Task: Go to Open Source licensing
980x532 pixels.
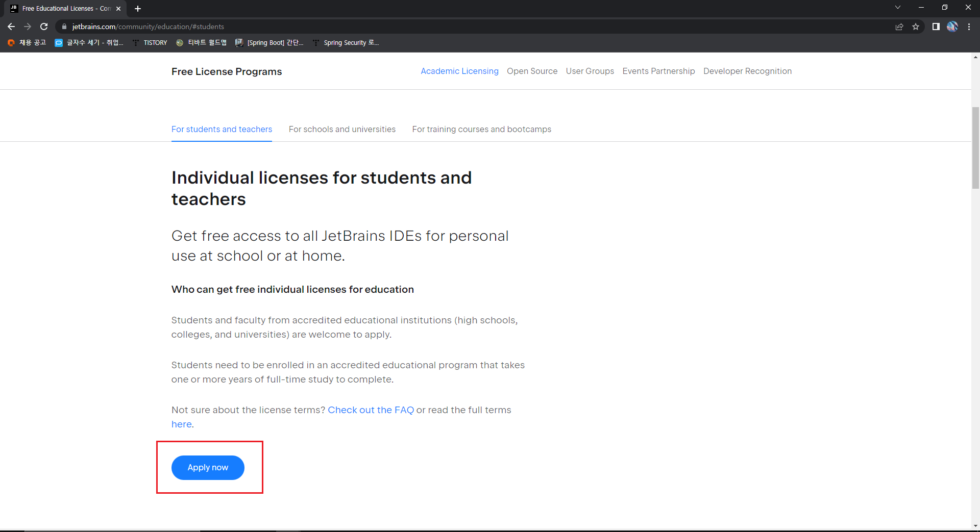Action: click(532, 71)
